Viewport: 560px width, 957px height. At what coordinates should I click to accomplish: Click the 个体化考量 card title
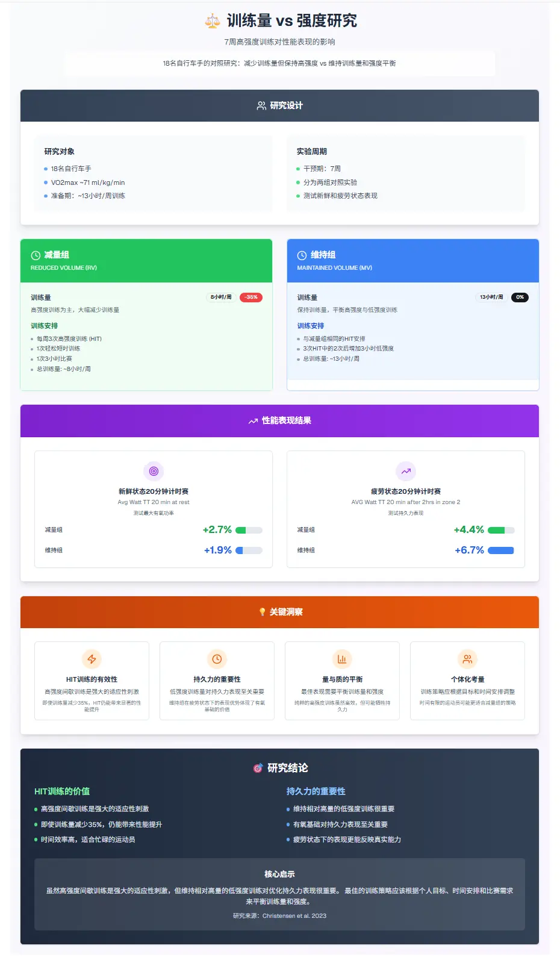pyautogui.click(x=467, y=679)
